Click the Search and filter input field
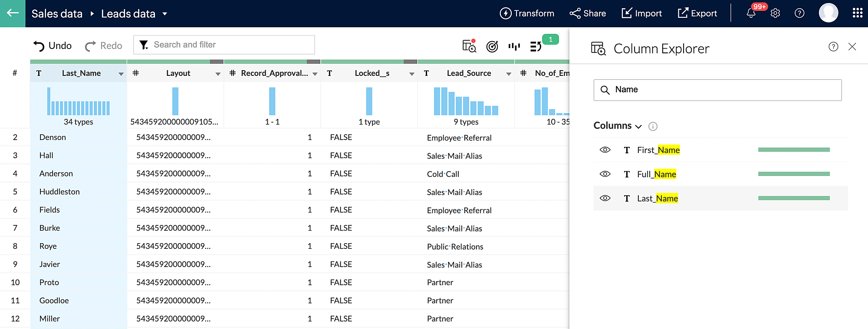 [230, 45]
